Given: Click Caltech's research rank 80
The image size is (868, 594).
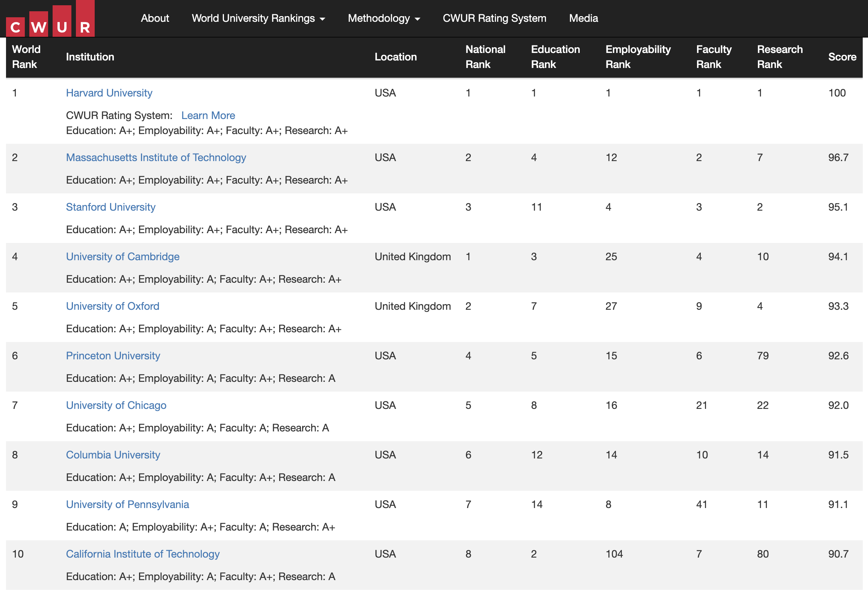Looking at the screenshot, I should (763, 554).
